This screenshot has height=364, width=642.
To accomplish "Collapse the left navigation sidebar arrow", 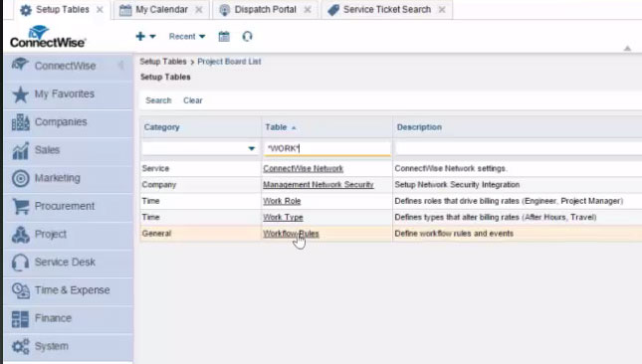I will coord(120,65).
